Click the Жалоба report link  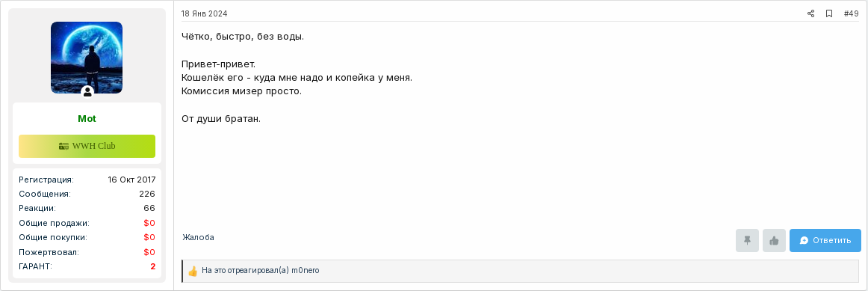(x=198, y=237)
